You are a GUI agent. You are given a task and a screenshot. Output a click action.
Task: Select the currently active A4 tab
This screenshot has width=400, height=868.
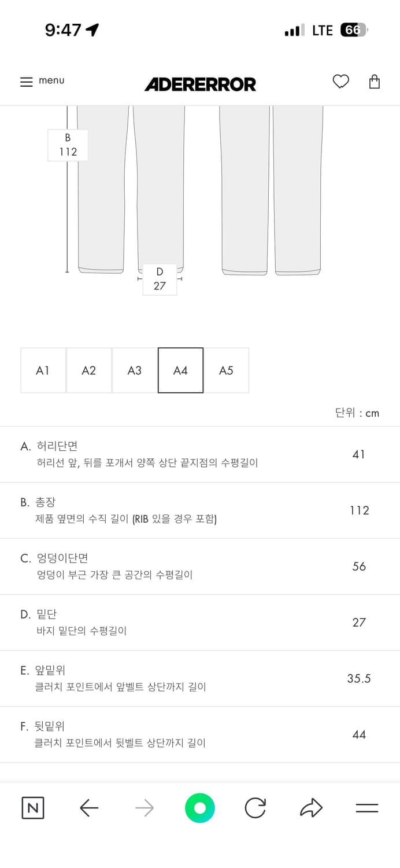coord(180,370)
